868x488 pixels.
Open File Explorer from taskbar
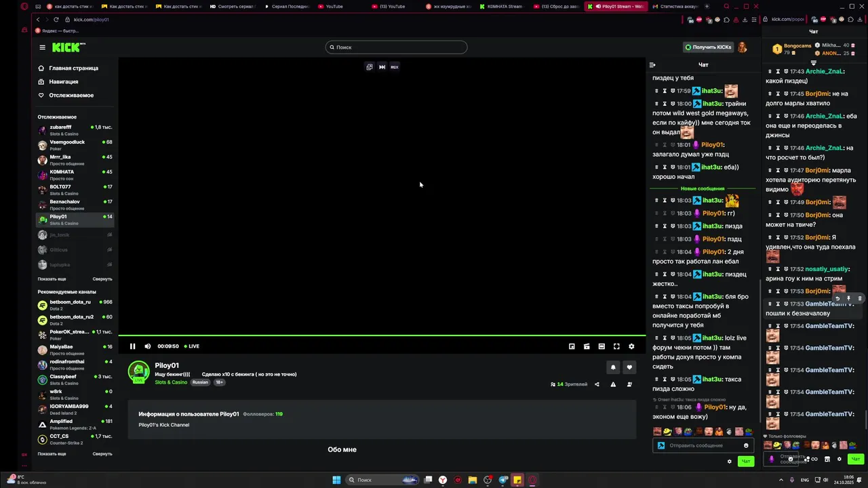pos(473,480)
